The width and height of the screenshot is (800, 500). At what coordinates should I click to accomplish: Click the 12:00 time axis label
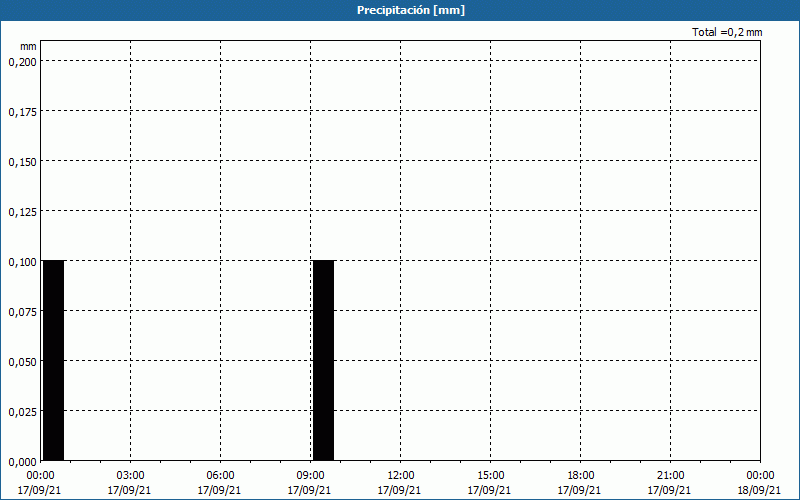point(401,475)
